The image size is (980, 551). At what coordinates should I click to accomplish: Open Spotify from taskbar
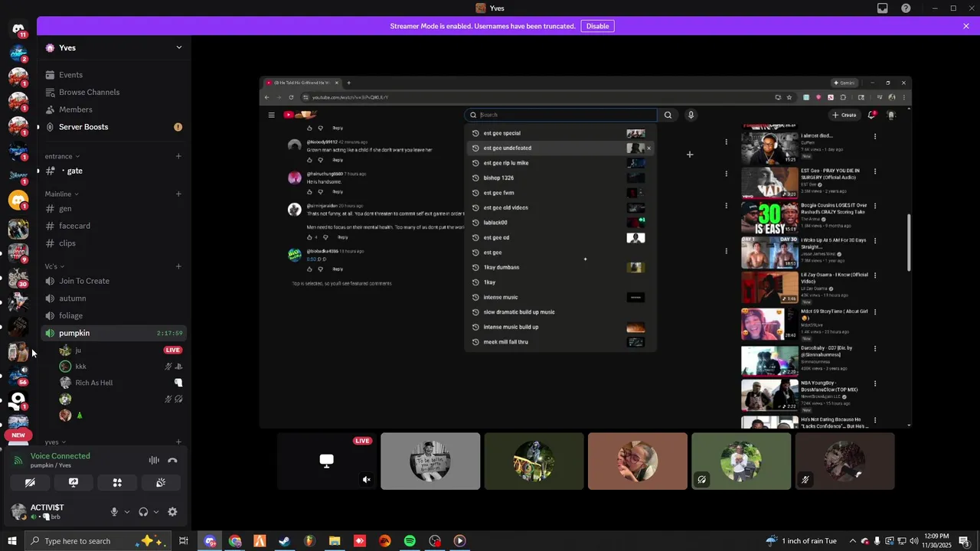tap(410, 541)
